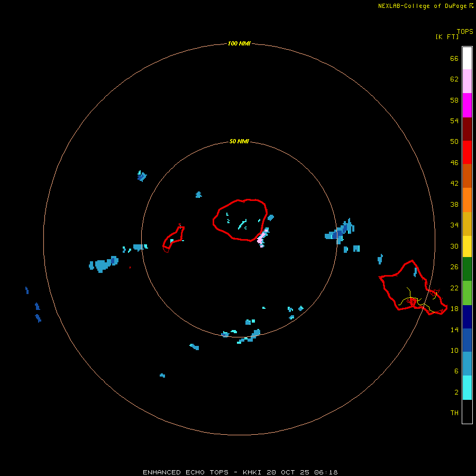
Task: Click the dark orange 46 kft legend swatch
Action: [467, 176]
